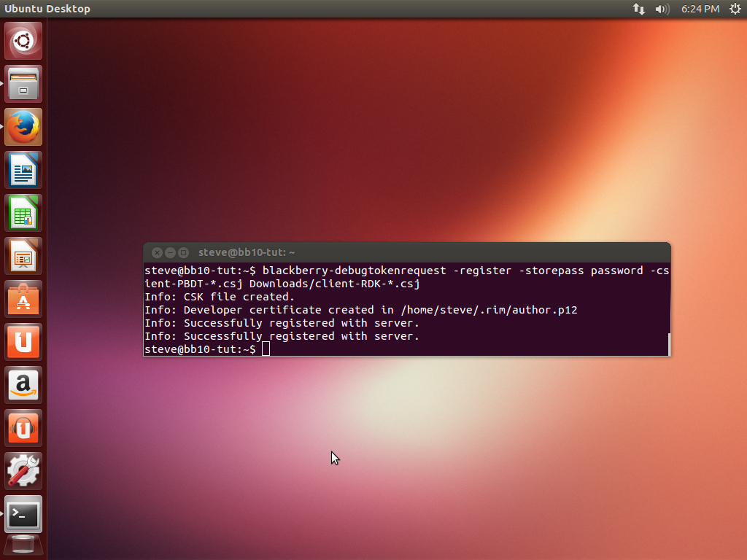Open the Ubuntu Dash home launcher

23,41
